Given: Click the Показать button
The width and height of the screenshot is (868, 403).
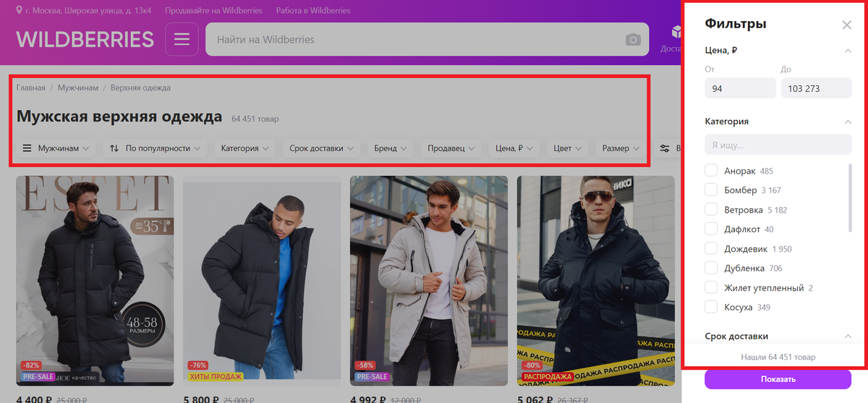Looking at the screenshot, I should tap(778, 379).
